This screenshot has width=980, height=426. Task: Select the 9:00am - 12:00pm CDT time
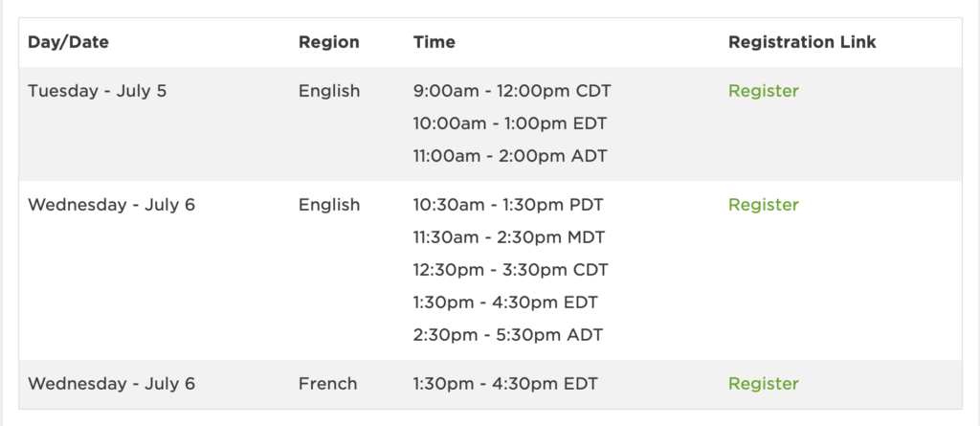click(x=512, y=91)
